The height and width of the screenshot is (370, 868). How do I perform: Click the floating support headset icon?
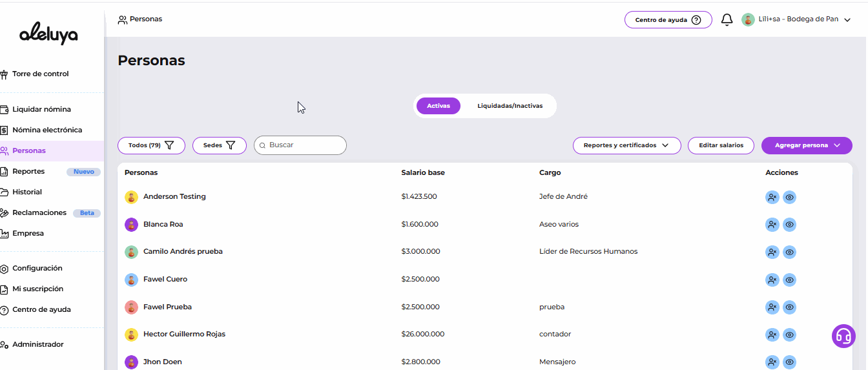[x=843, y=336]
